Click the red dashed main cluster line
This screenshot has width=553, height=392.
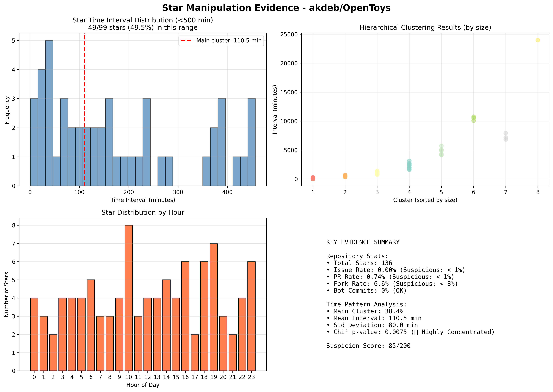tap(84, 110)
